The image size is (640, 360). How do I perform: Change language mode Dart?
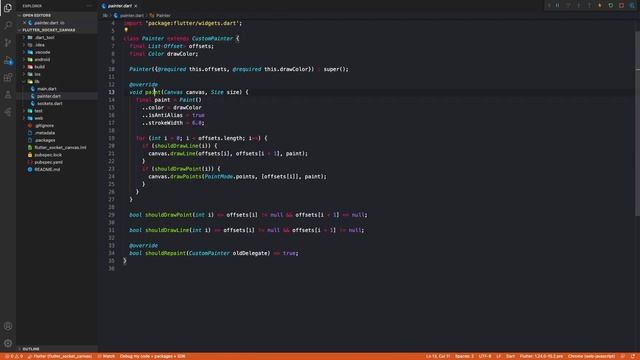tap(510, 356)
